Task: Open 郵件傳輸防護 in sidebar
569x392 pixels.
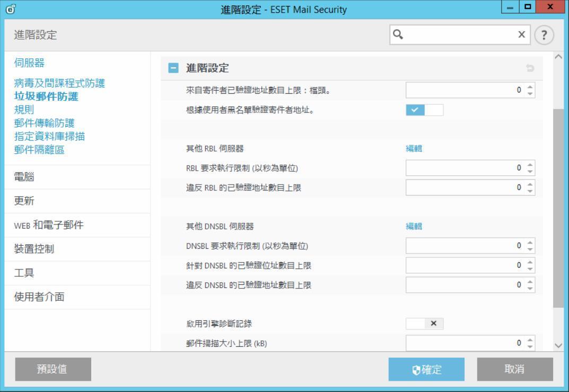Action: tap(44, 123)
